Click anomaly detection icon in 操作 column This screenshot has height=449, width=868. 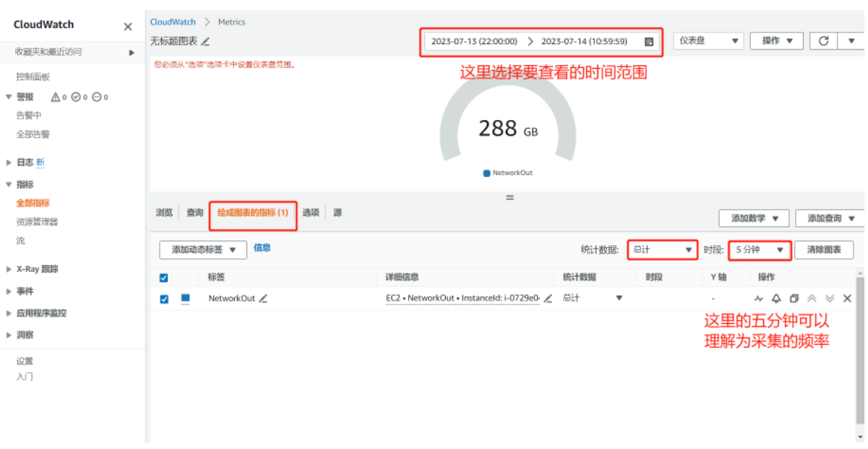point(759,298)
